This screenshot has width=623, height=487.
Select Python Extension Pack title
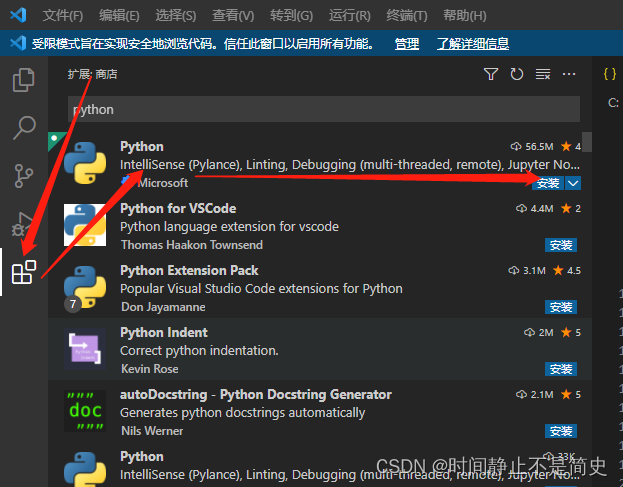coord(189,271)
